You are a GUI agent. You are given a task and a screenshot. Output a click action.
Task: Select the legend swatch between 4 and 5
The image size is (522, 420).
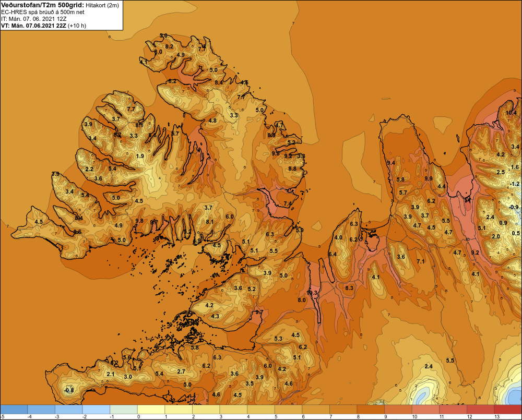[260, 410]
